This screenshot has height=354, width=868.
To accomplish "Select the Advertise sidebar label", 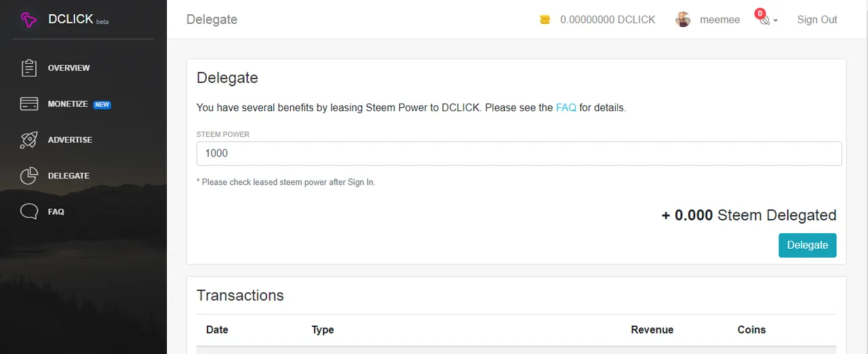I will [70, 140].
